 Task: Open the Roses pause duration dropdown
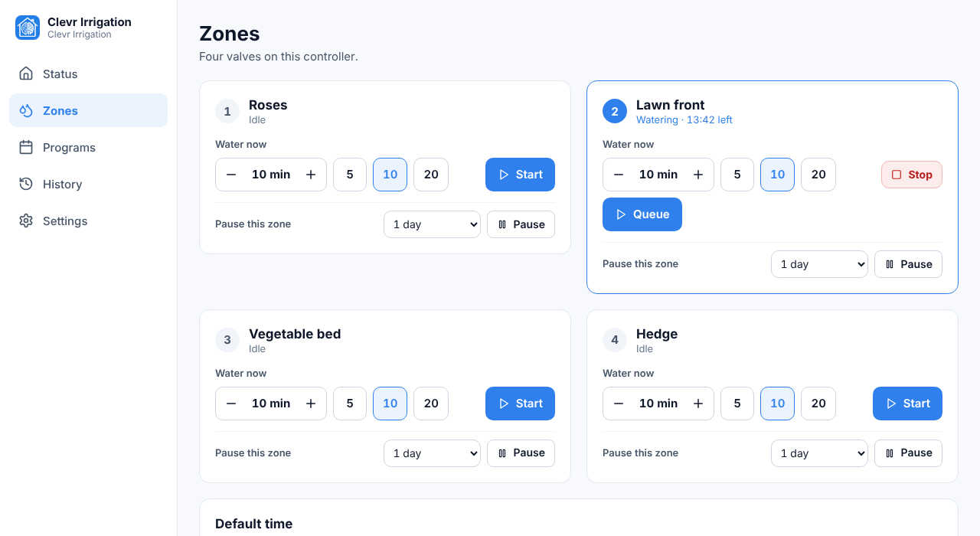(432, 224)
